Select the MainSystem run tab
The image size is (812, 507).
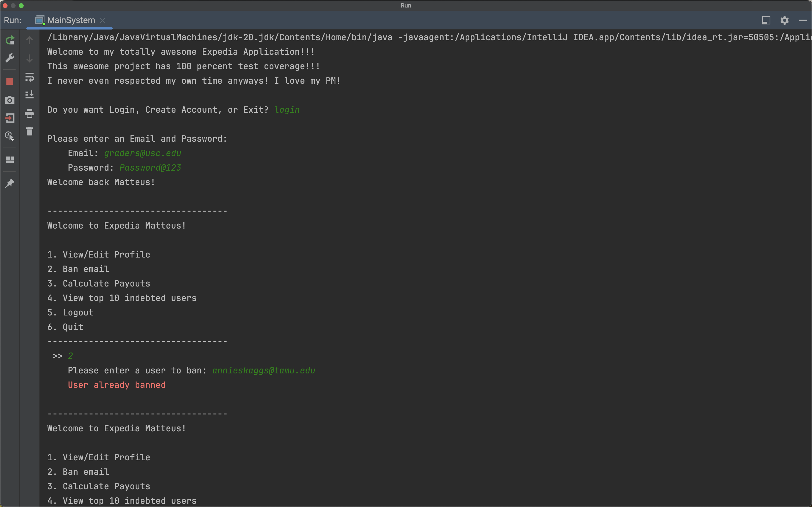(71, 20)
